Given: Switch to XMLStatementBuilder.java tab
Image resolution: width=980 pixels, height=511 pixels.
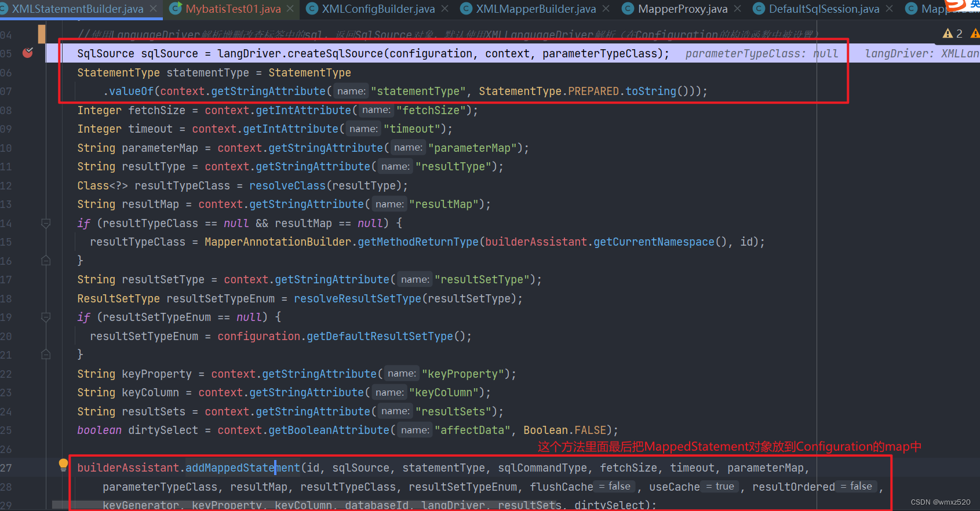Looking at the screenshot, I should coord(78,9).
